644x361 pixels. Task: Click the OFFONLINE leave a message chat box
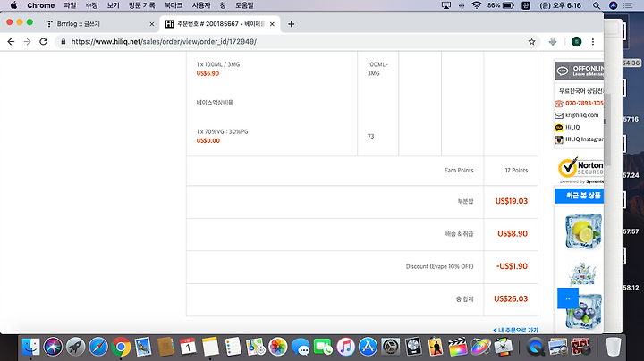pos(579,71)
